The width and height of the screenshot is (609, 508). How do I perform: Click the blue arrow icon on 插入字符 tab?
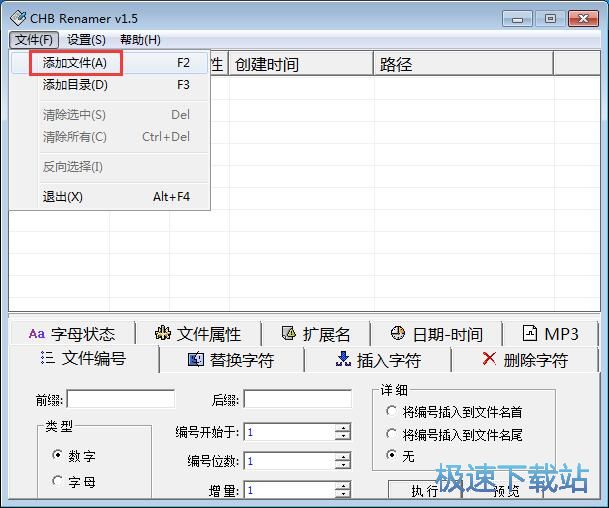point(343,359)
